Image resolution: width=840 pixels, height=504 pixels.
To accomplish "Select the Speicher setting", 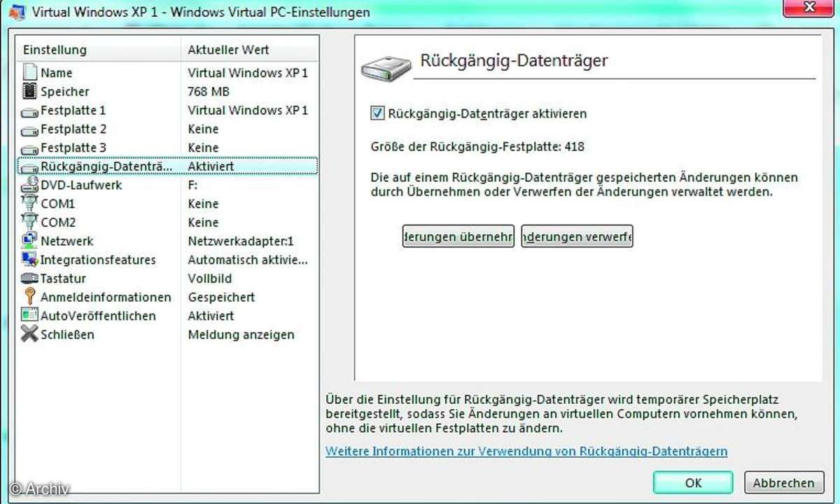I will (168, 92).
